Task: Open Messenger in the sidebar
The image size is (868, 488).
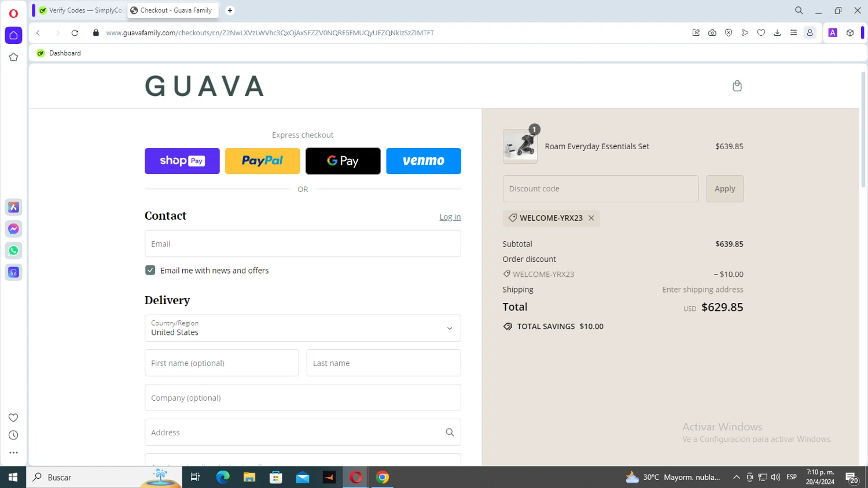Action: pyautogui.click(x=13, y=229)
